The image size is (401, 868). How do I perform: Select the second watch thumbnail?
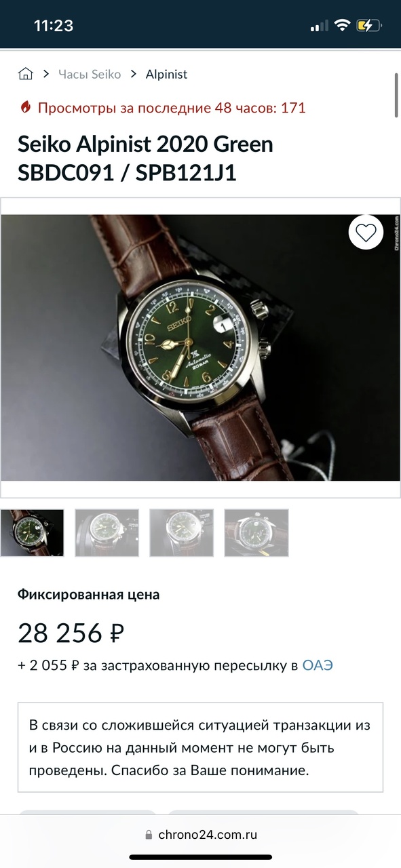click(x=107, y=533)
